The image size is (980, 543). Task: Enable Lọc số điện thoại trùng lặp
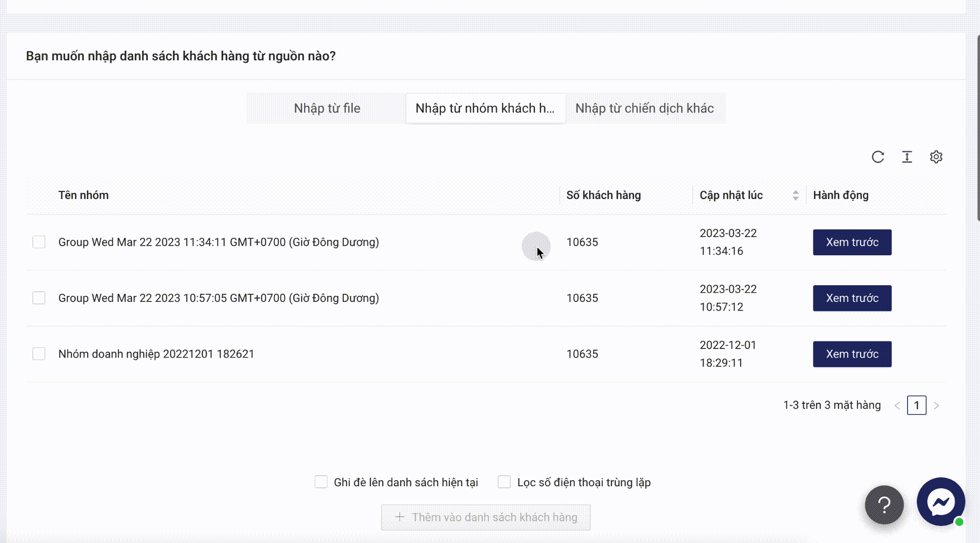(x=504, y=482)
